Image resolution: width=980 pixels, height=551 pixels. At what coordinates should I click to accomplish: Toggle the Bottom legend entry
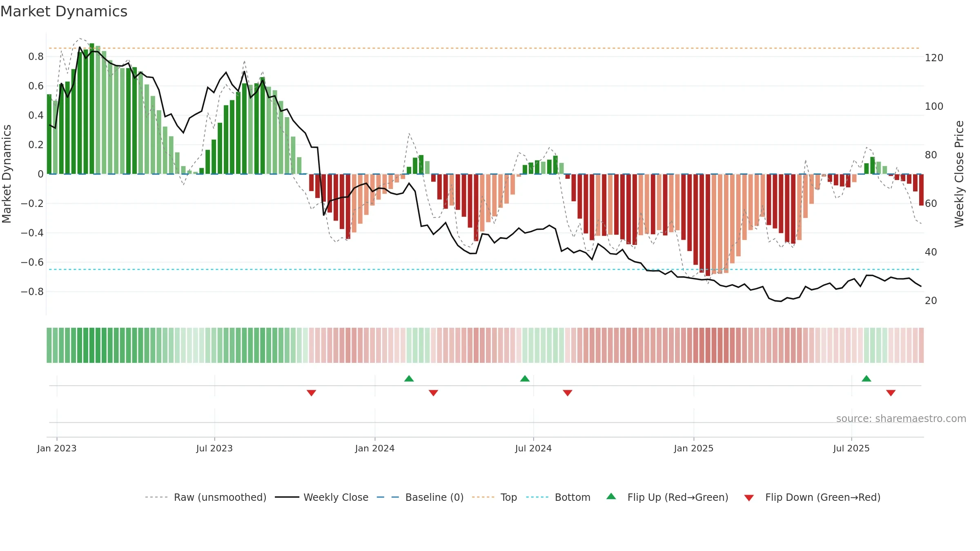pyautogui.click(x=558, y=497)
